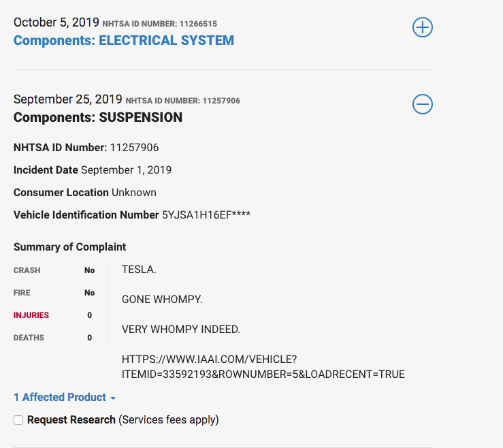The height and width of the screenshot is (448, 503).
Task: Collapse the Suspension complaint with minus icon
Action: [x=423, y=104]
